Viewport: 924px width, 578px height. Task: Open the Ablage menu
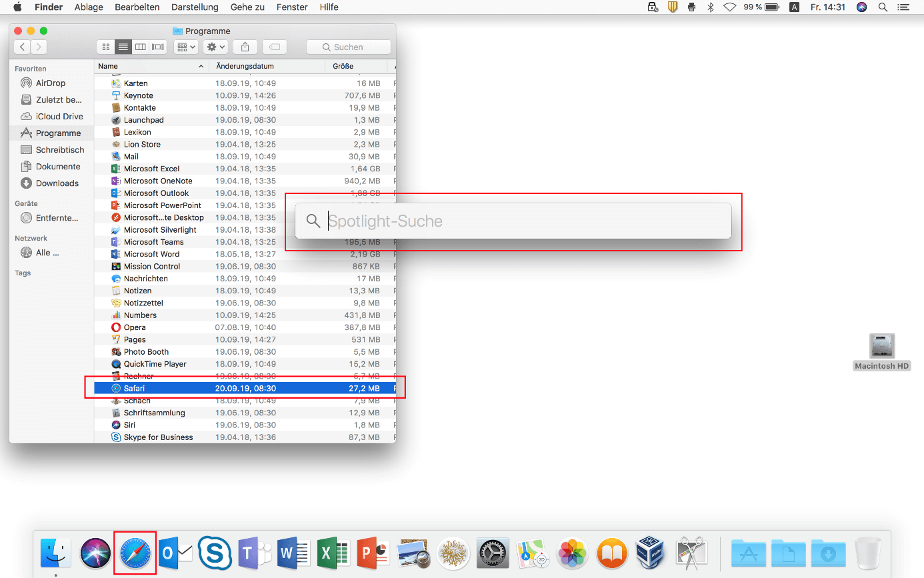click(x=89, y=7)
